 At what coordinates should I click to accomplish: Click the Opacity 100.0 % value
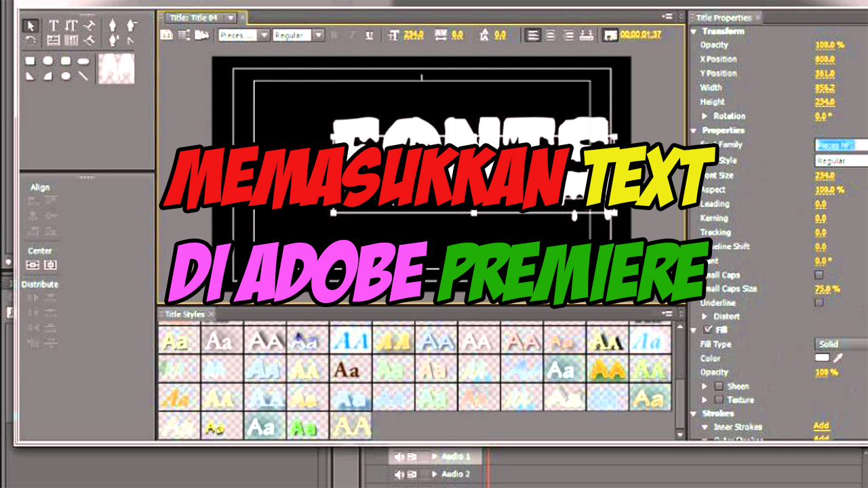[829, 45]
